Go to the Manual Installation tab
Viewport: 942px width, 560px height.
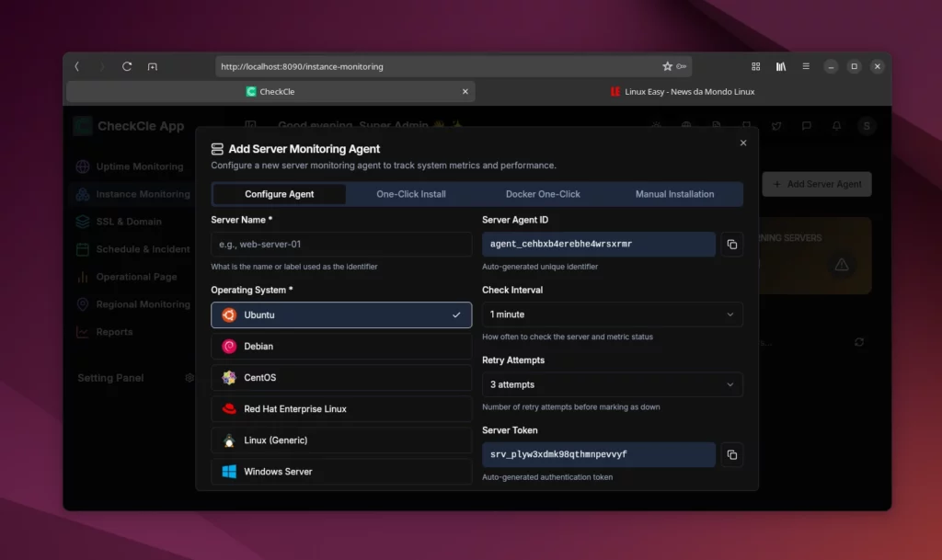(674, 194)
